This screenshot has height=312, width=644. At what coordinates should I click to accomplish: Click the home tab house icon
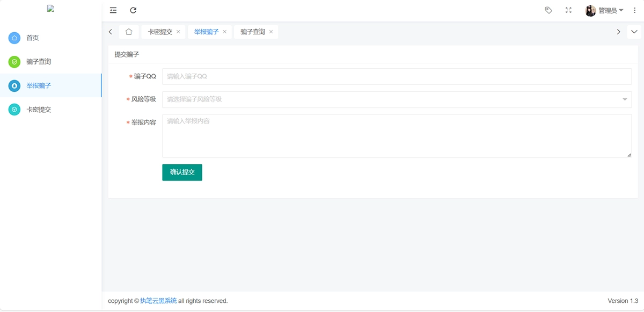[129, 32]
